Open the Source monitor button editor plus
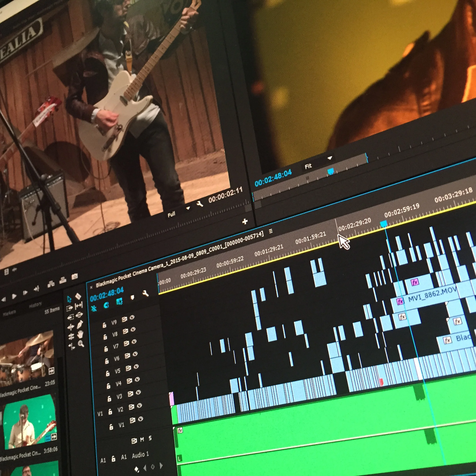 click(245, 221)
